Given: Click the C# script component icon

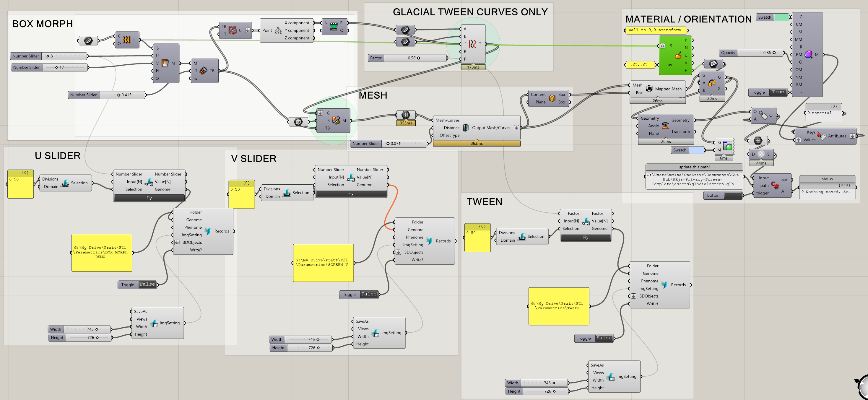Looking at the screenshot, I should tap(775, 185).
